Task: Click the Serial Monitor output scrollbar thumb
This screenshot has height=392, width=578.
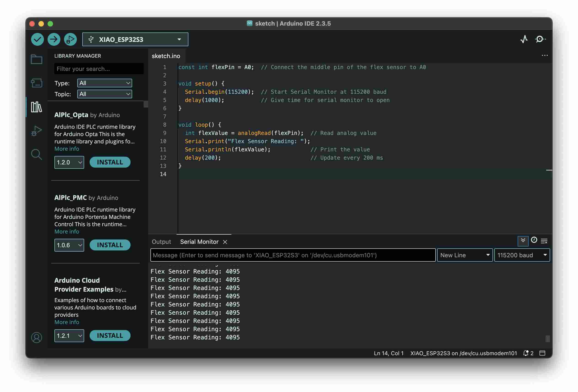Action: tap(547, 339)
